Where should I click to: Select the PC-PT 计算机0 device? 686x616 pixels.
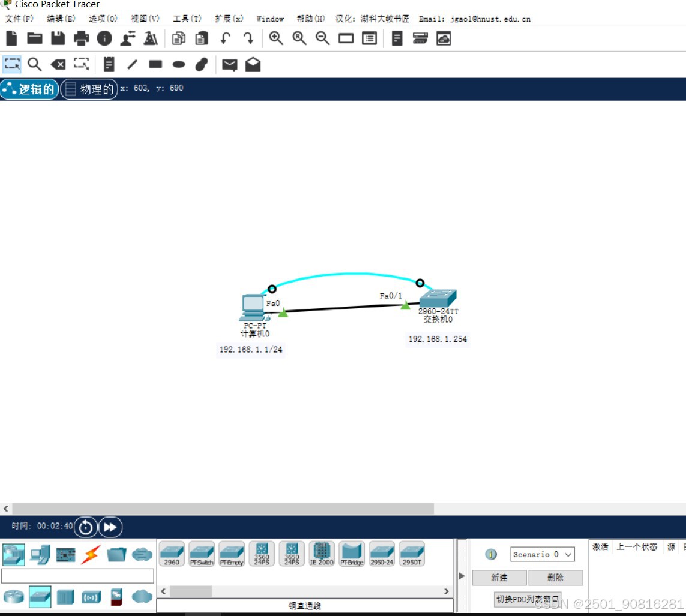click(254, 308)
